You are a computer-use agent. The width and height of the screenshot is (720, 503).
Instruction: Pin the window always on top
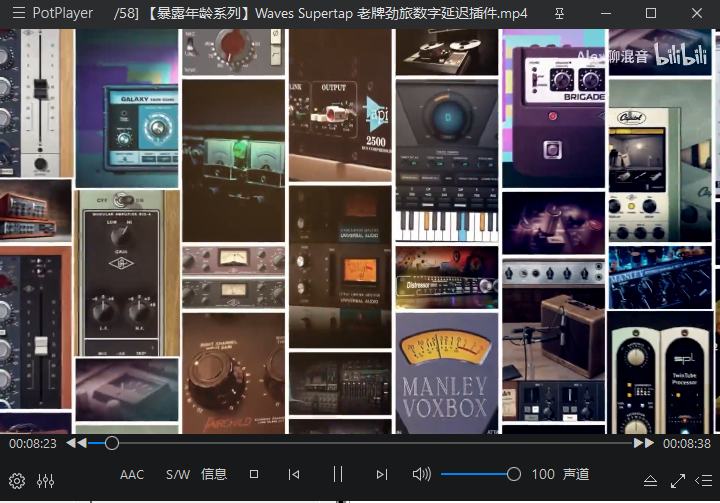(x=559, y=13)
